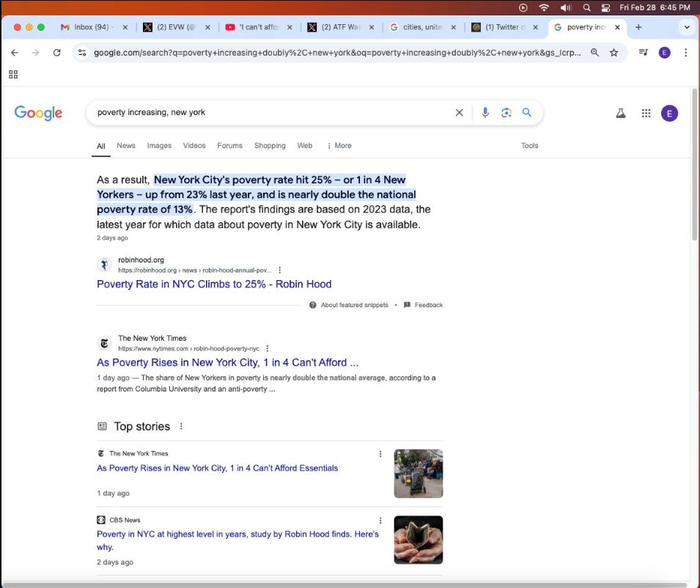Screen dimensions: 700x588
Task: Click The New York Times source name
Action: [x=152, y=339]
